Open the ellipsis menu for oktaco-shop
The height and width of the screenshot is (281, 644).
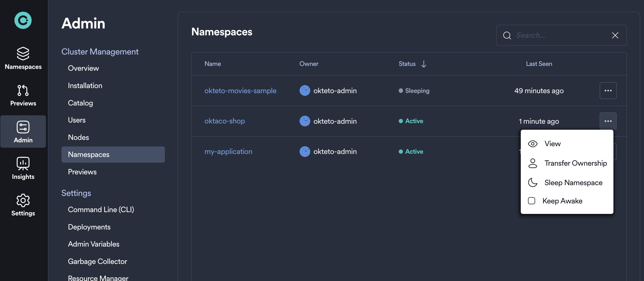[x=608, y=121]
